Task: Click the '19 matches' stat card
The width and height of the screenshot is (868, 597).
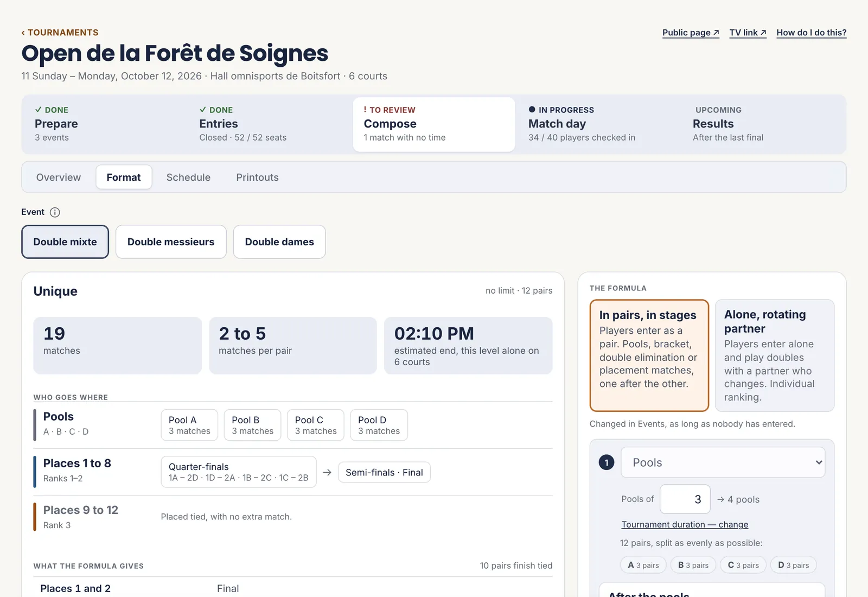Action: click(x=118, y=346)
